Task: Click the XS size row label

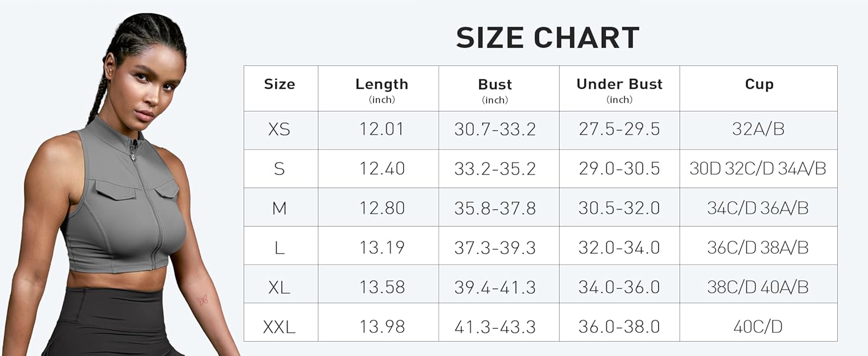Action: (279, 129)
